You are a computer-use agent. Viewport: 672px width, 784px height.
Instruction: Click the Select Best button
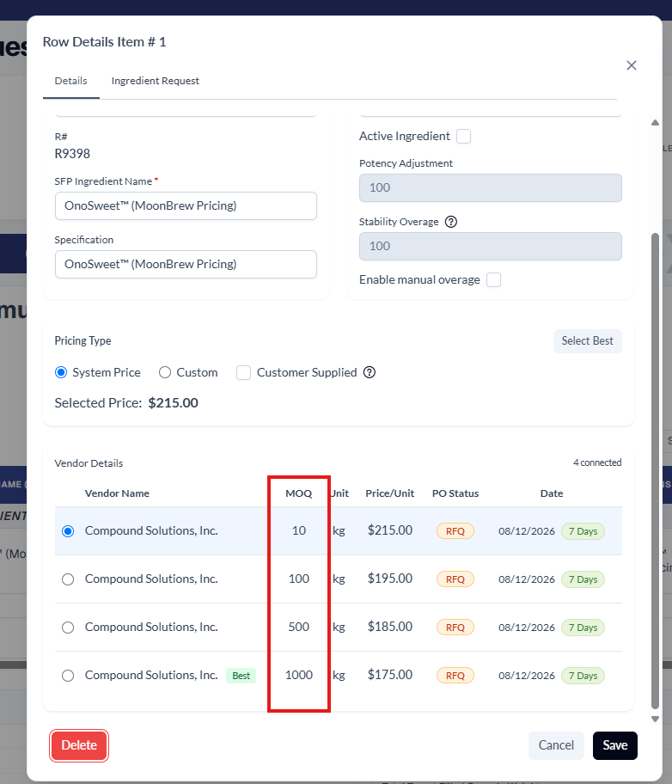(588, 341)
